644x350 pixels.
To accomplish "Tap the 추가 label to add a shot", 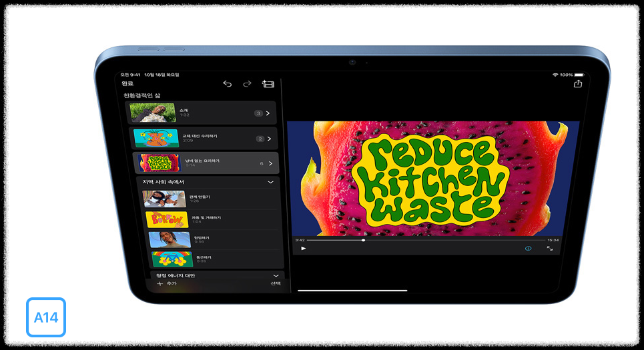I will [172, 283].
